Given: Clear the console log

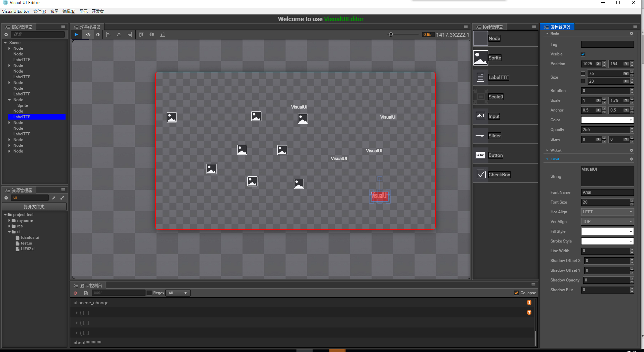Looking at the screenshot, I should (x=76, y=293).
